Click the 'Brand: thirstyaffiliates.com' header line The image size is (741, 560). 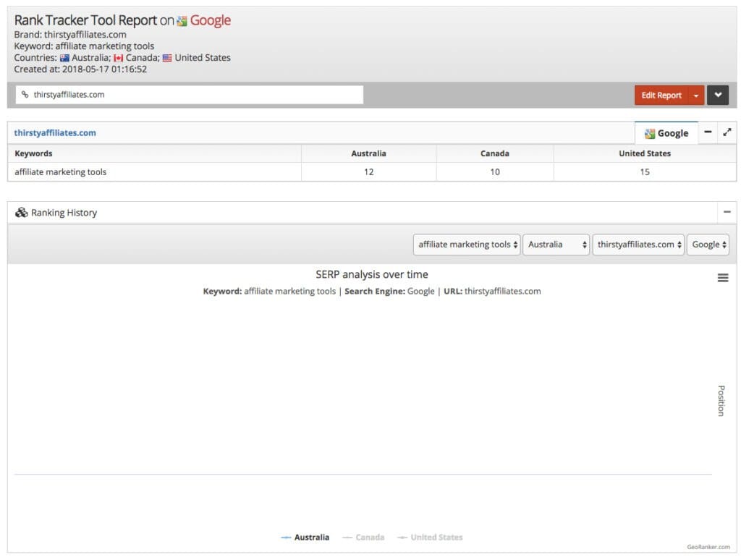(x=70, y=35)
